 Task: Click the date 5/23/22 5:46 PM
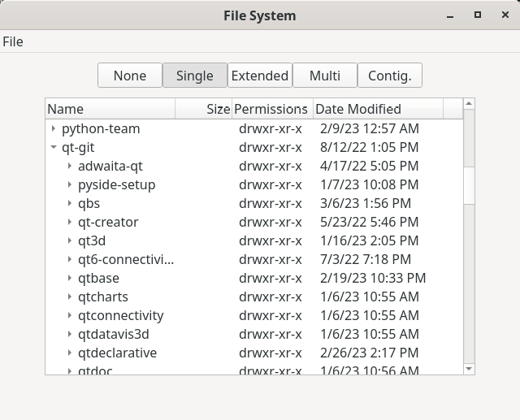coord(369,222)
